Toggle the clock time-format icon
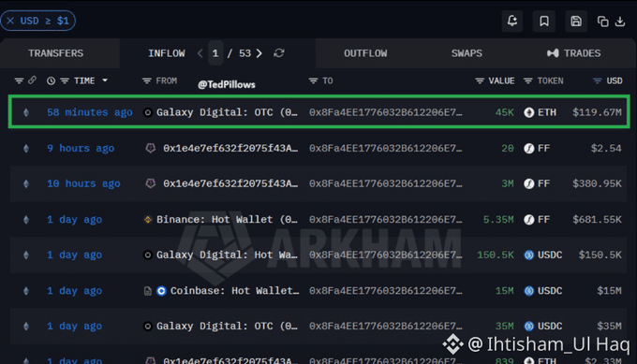Image resolution: width=637 pixels, height=364 pixels. 51,80
